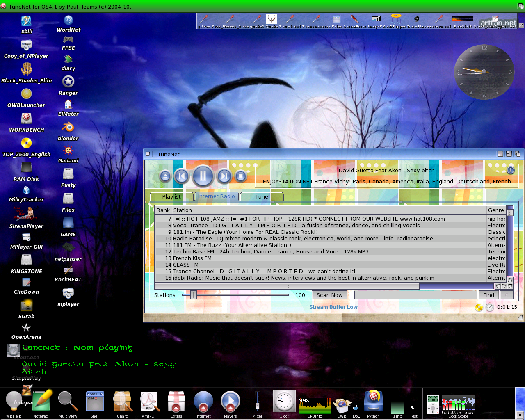Select the Internet Radio tab
525x420 pixels.
click(217, 196)
